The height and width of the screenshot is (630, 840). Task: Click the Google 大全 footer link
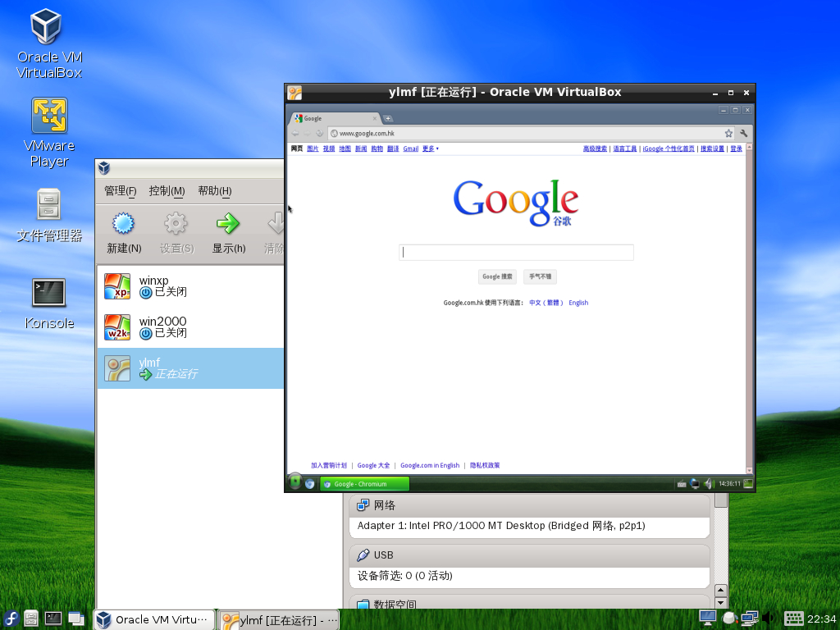point(373,466)
